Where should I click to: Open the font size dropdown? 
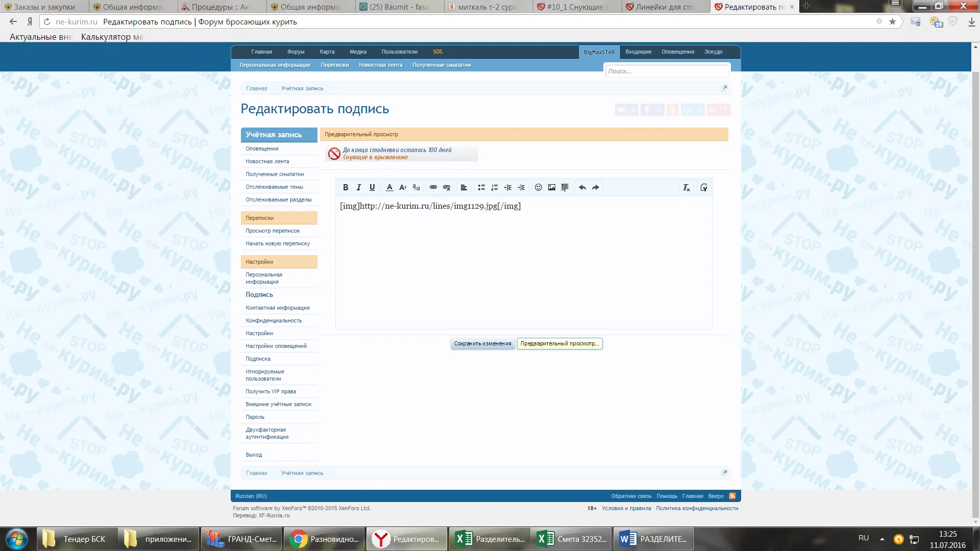click(403, 188)
